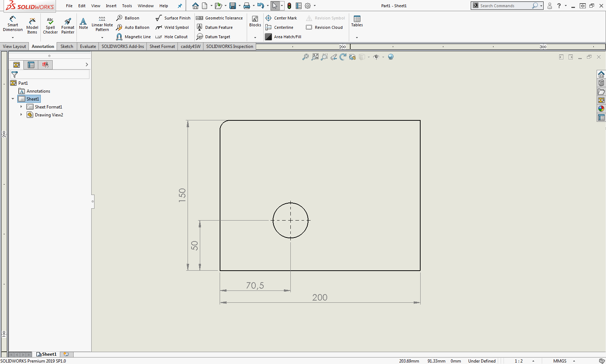This screenshot has height=364, width=606.
Task: Click the Area Hatch/Fill tool
Action: point(283,37)
